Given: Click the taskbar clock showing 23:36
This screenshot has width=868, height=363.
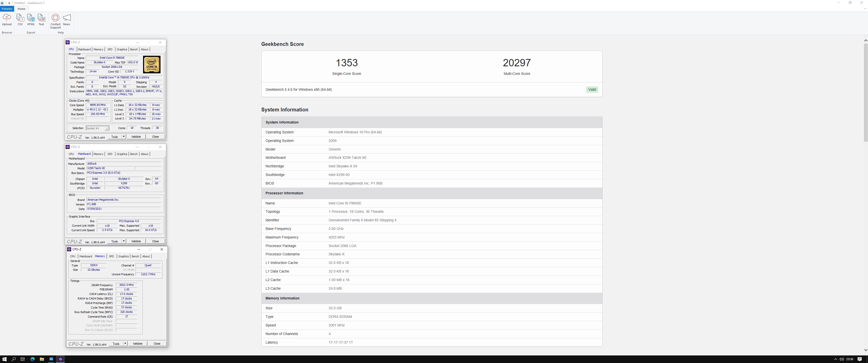Looking at the screenshot, I should pos(850,359).
